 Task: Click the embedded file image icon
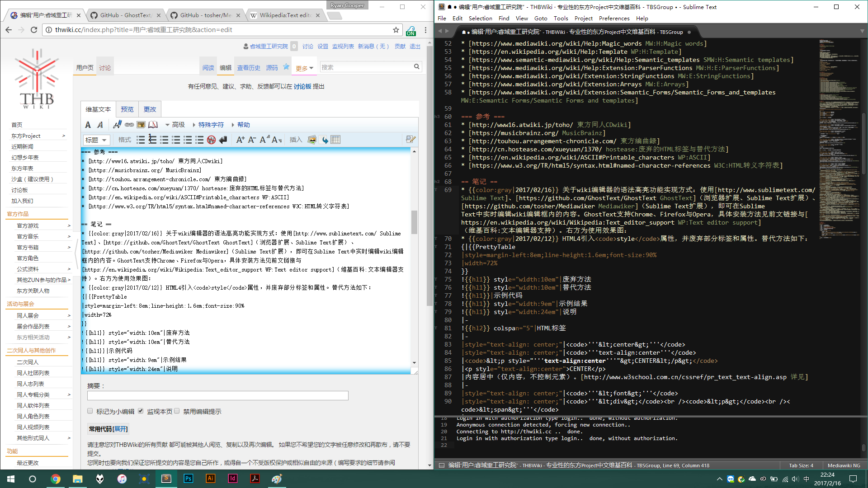pyautogui.click(x=141, y=125)
